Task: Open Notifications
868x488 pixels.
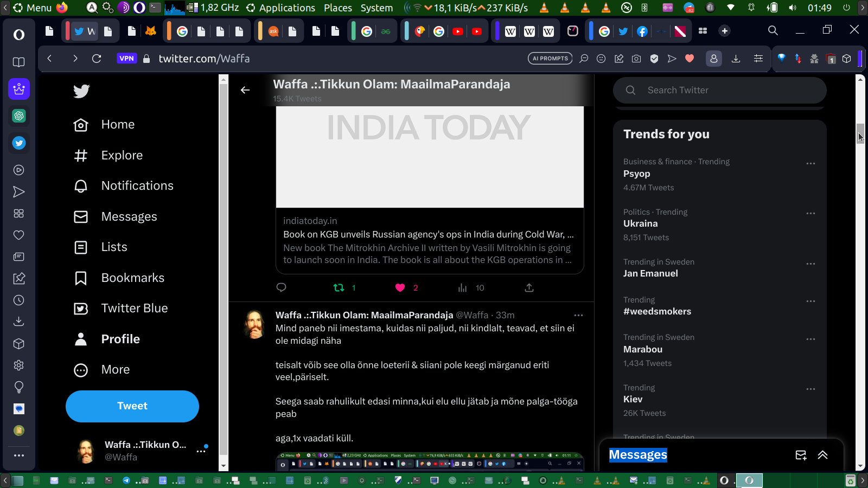Action: [x=124, y=186]
